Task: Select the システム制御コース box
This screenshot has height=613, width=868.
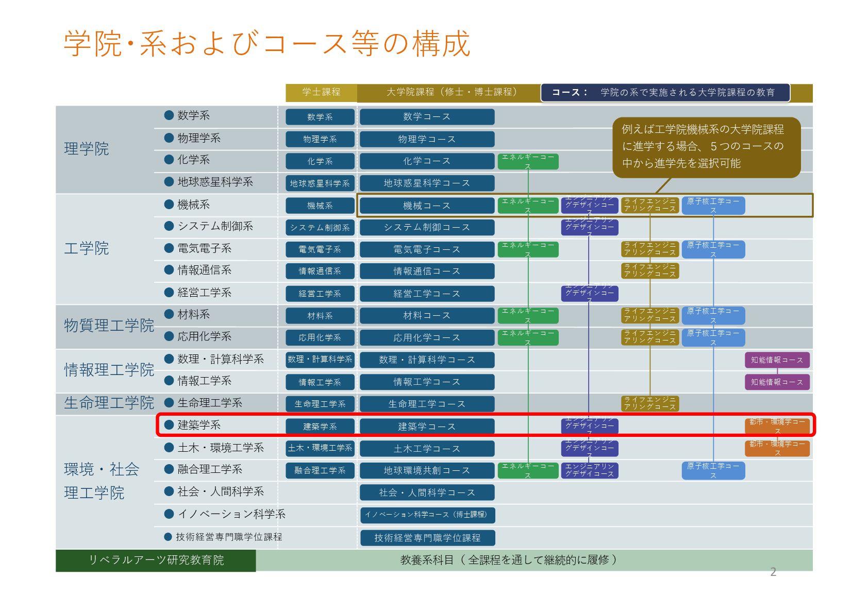Action: click(x=427, y=227)
